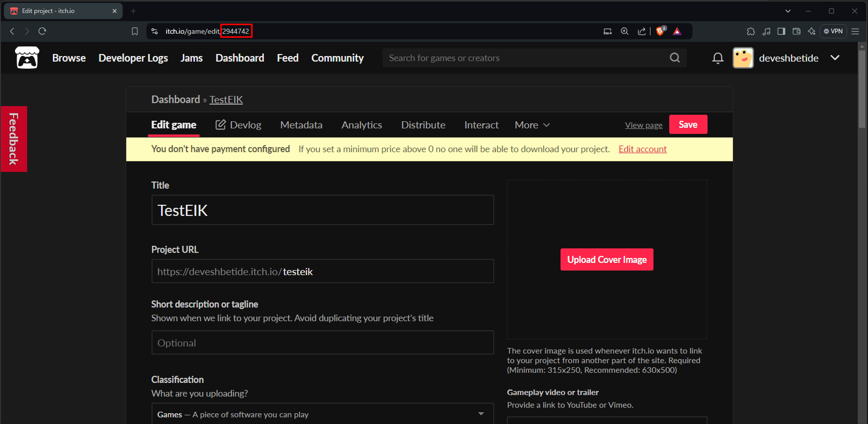Click the Save button
This screenshot has width=868, height=424.
pos(688,124)
